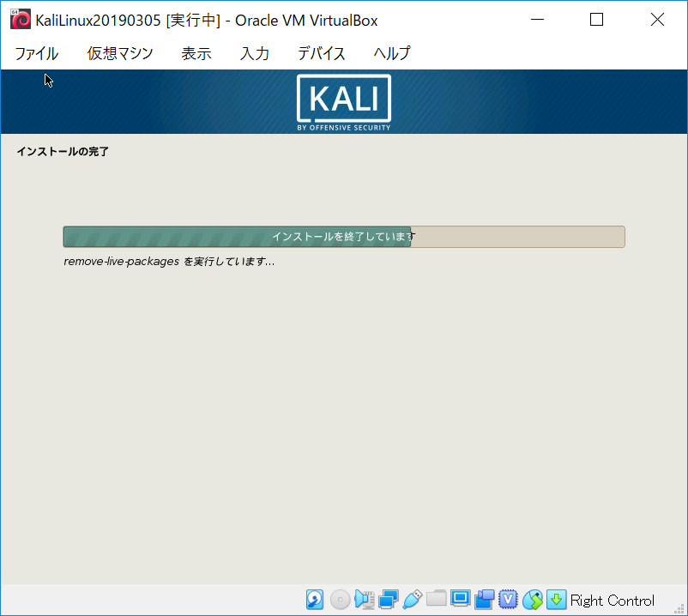Open the 入力 menu

pyautogui.click(x=255, y=53)
